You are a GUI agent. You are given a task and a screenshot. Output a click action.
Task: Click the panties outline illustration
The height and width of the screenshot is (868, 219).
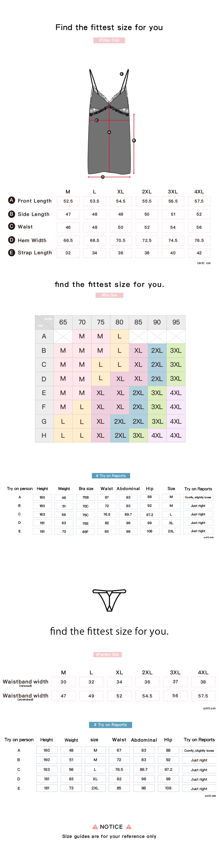109,600
